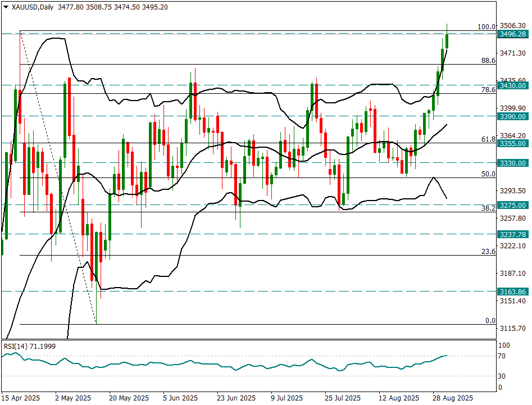Select the 3355.00 price level label
Viewport: 532px width, 405px height.
pos(513,143)
